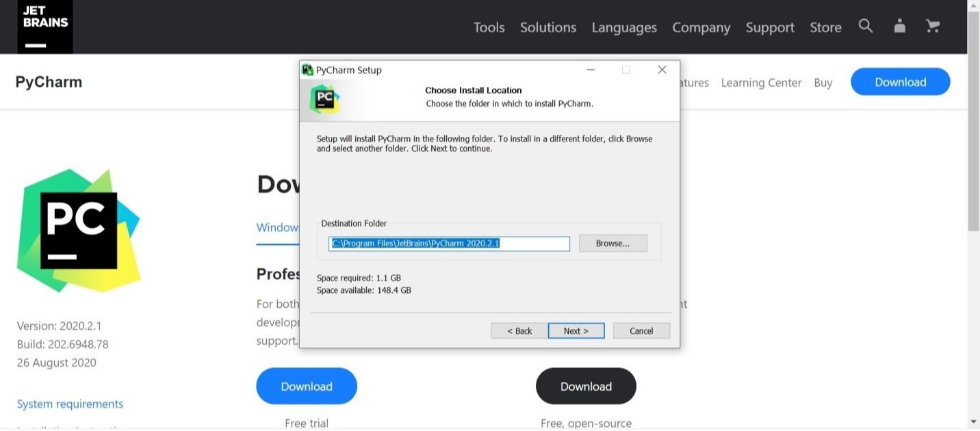Click the Destination Folder path field
The image size is (980, 431).
449,244
